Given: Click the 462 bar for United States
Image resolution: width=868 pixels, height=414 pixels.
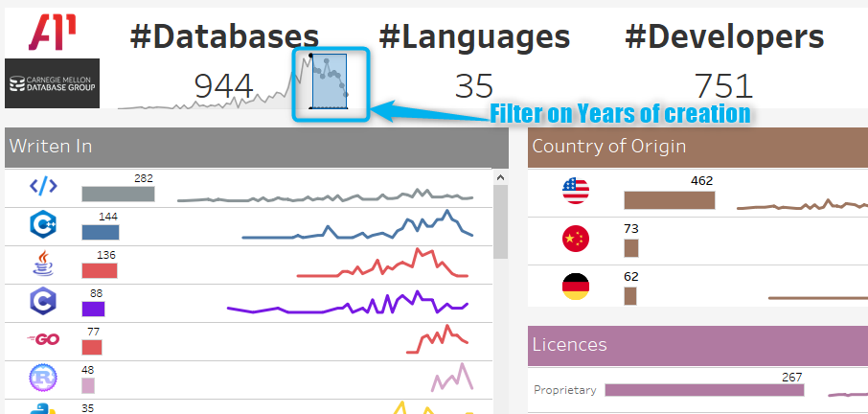Looking at the screenshot, I should click(670, 199).
